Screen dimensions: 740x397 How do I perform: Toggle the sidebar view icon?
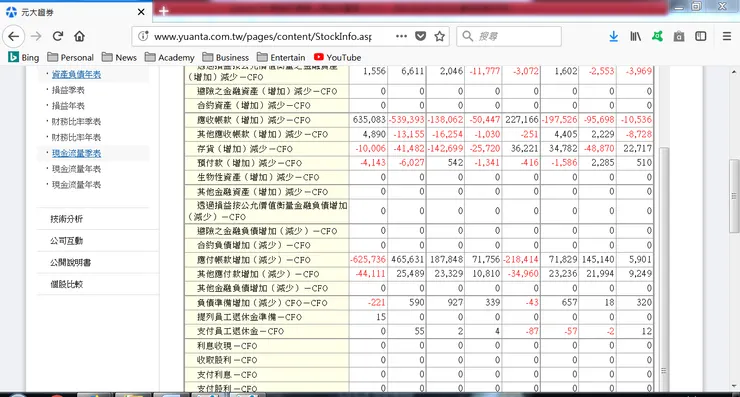(x=701, y=36)
